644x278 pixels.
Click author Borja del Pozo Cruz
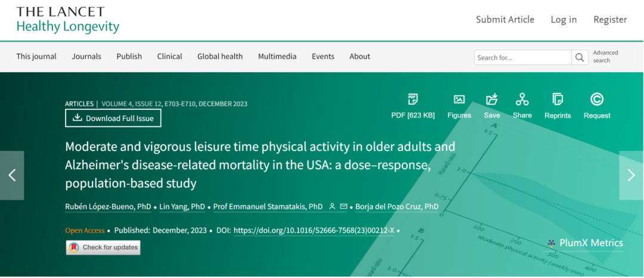point(397,206)
